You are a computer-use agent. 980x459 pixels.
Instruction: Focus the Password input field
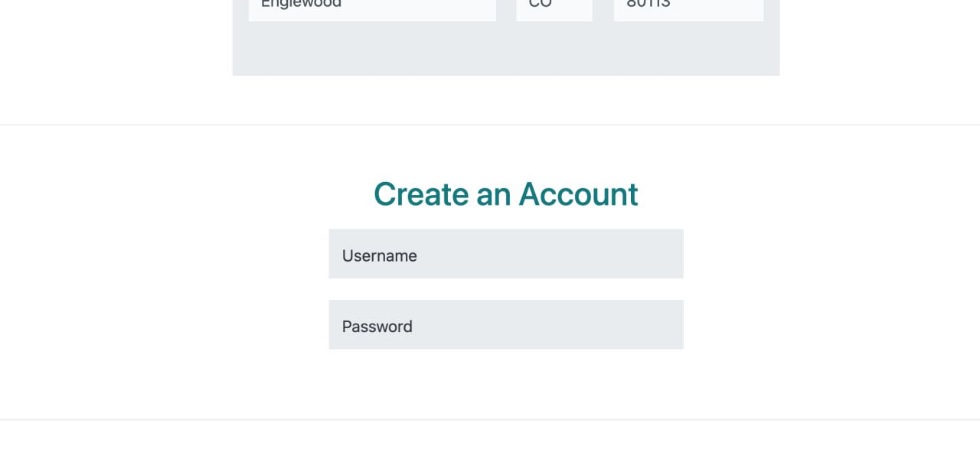coord(505,325)
